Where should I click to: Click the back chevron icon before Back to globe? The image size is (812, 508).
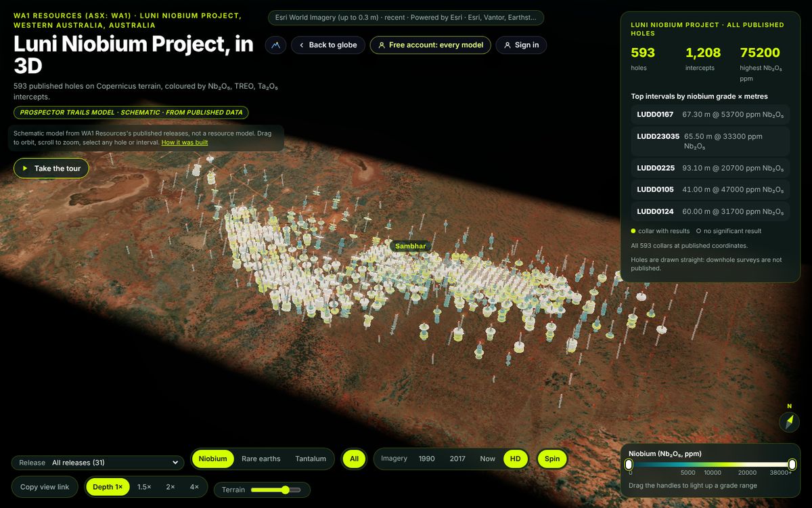302,45
